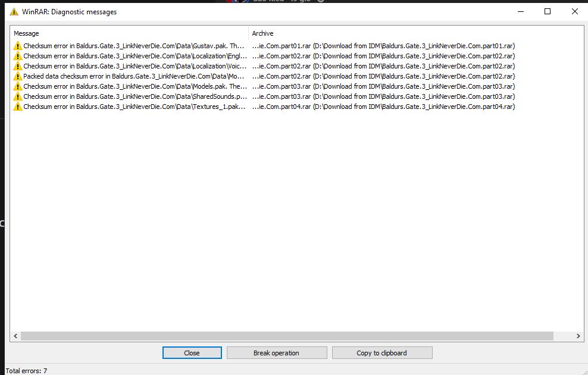Click the warning icon on the SharedSounds error row
This screenshot has height=375, width=588.
pos(17,96)
